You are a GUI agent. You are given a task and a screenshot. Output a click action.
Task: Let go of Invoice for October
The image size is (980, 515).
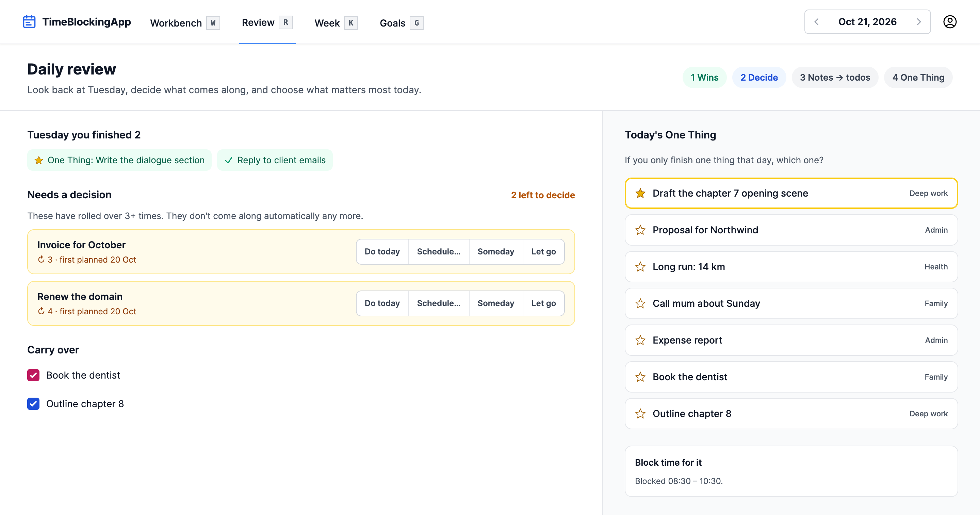pyautogui.click(x=544, y=251)
